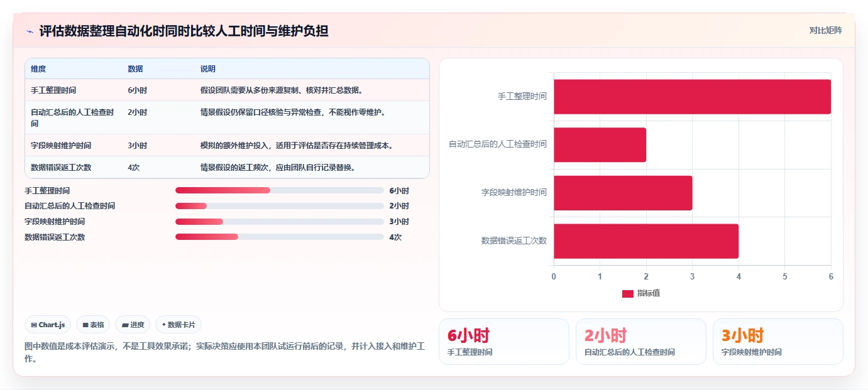This screenshot has width=868, height=390.
Task: Select the 数据卡片 tag chip
Action: (x=179, y=325)
